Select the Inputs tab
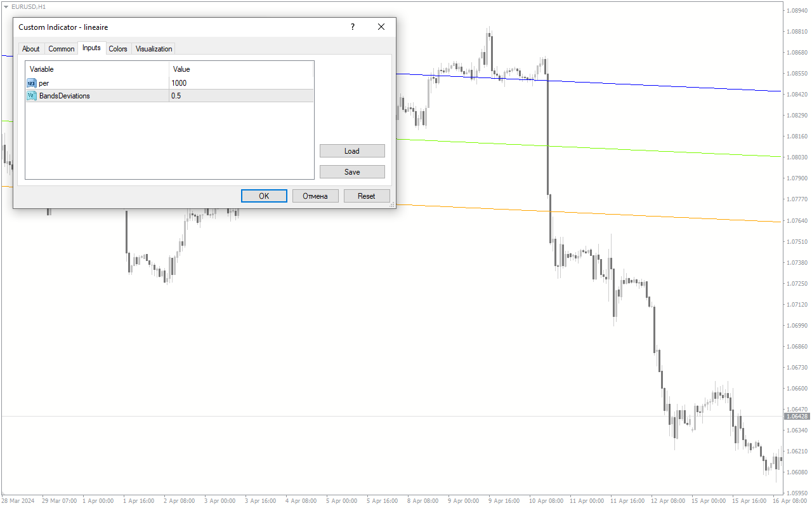Viewport: 812px width, 508px height. [x=91, y=48]
